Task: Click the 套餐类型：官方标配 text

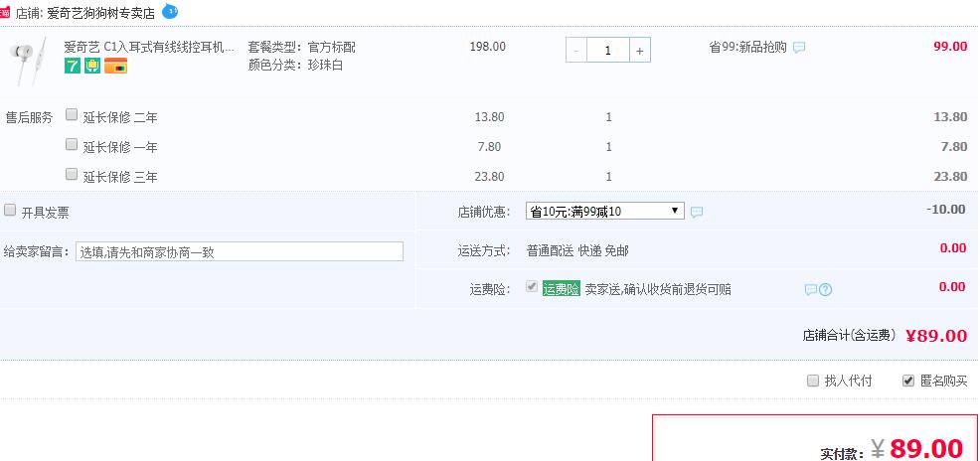Action: [x=302, y=47]
